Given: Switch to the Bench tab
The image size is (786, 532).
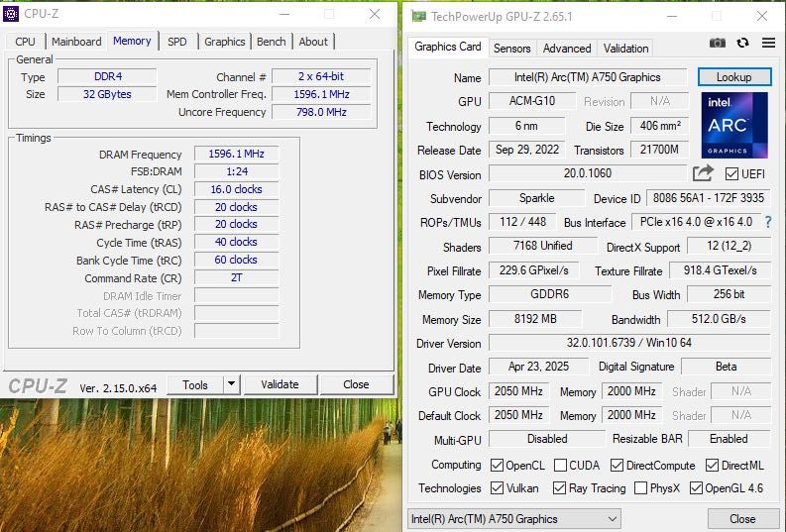Looking at the screenshot, I should click(x=272, y=42).
